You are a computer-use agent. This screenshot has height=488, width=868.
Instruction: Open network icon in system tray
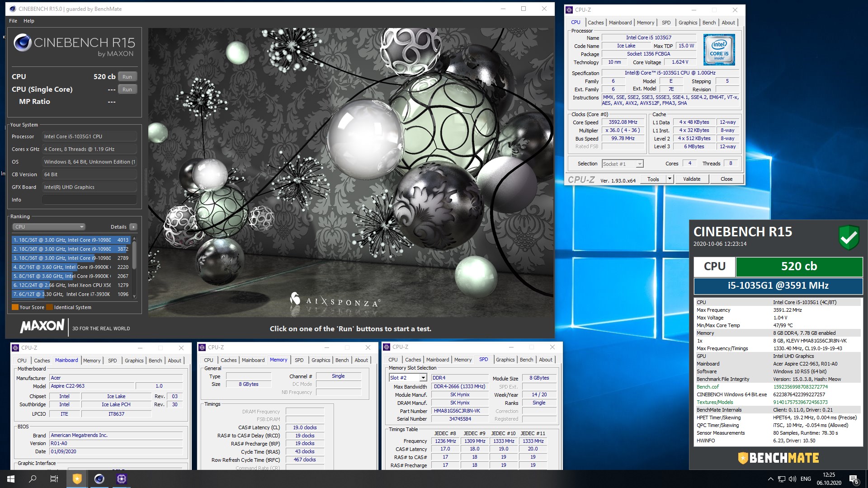(x=782, y=479)
